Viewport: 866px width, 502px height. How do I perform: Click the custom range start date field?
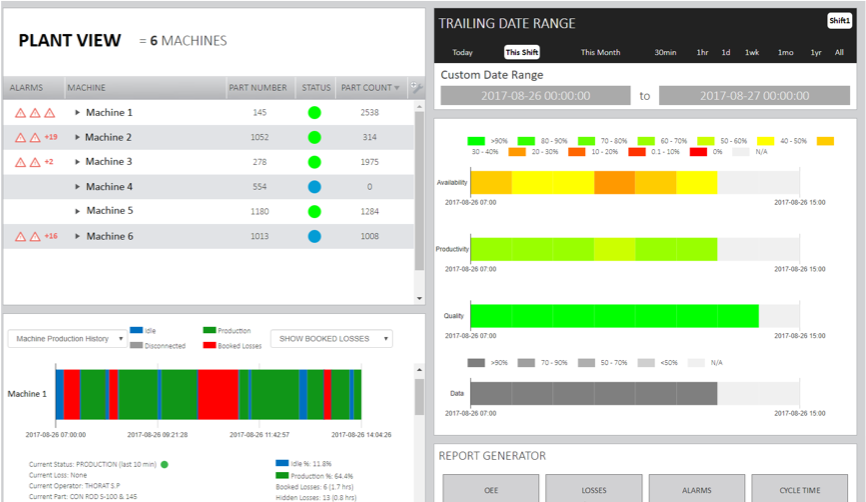(x=535, y=96)
